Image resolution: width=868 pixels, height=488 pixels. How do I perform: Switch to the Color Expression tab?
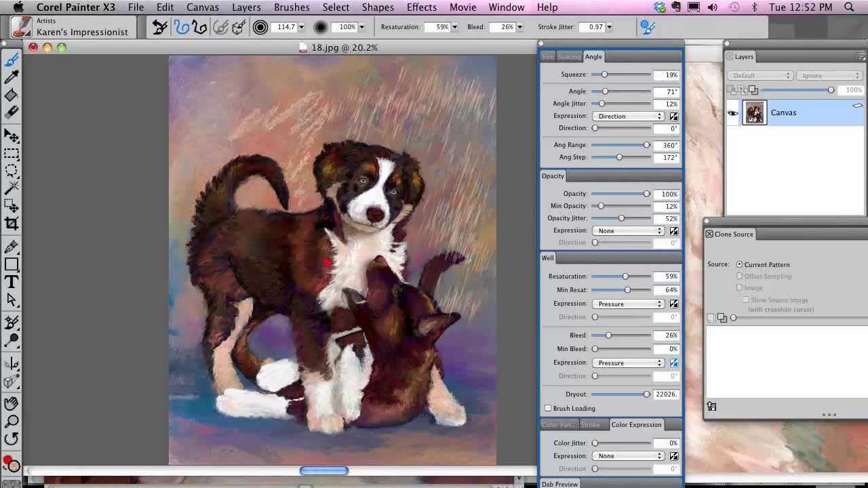point(636,425)
